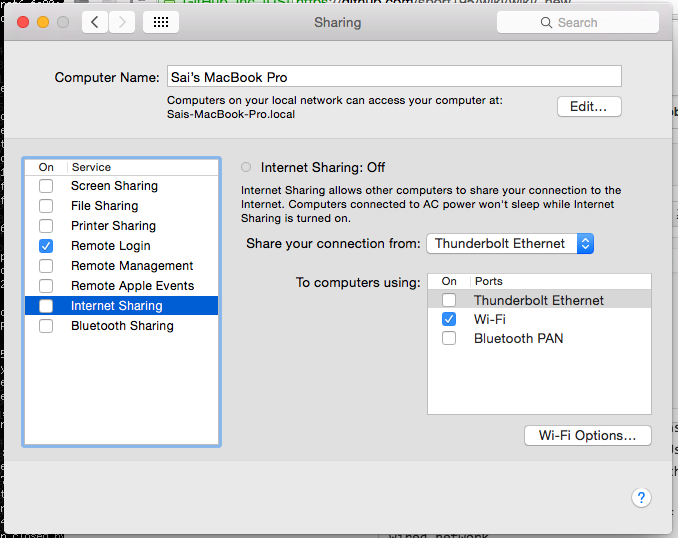The width and height of the screenshot is (678, 538).
Task: Open help with the question mark button
Action: pyautogui.click(x=641, y=498)
